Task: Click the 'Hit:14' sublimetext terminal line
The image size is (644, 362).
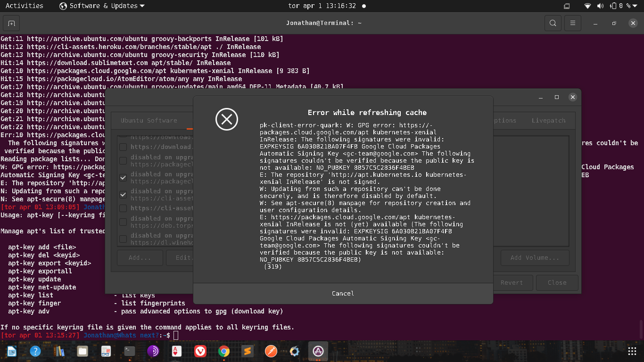Action: click(x=116, y=63)
